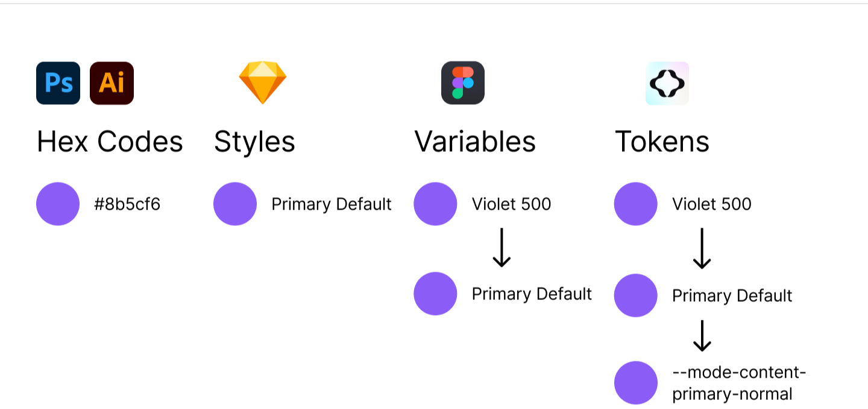Click the Tokens heading
The width and height of the screenshot is (868, 409).
point(662,142)
